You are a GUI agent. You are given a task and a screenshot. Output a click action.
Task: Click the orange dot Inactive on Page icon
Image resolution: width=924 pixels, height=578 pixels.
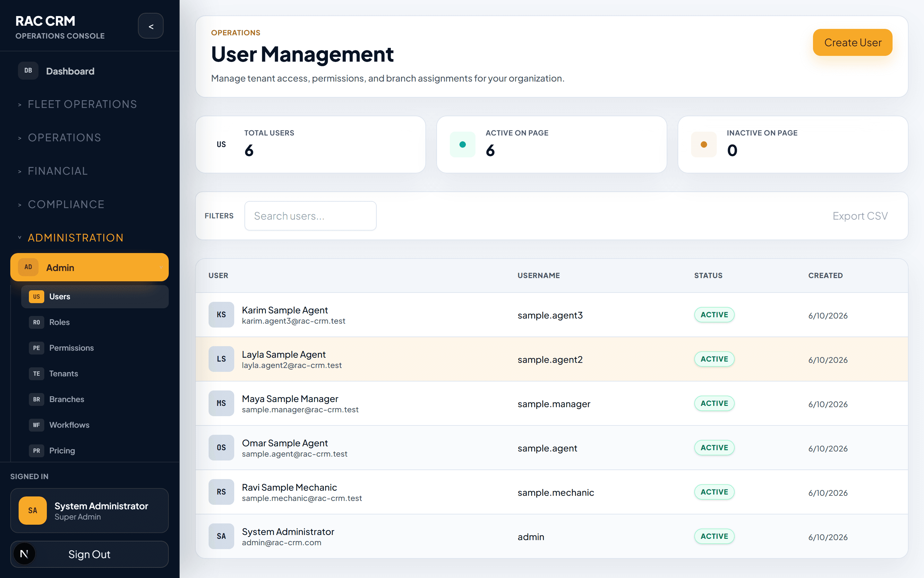point(704,144)
